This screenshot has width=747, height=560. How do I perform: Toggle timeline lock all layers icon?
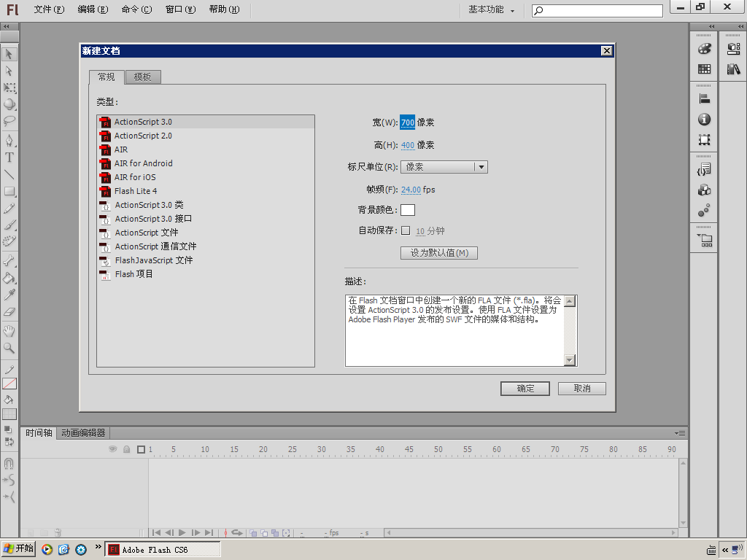coord(127,449)
